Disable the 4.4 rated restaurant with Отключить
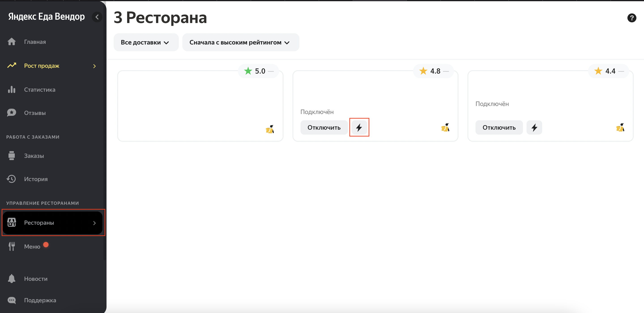644x313 pixels. coord(499,127)
